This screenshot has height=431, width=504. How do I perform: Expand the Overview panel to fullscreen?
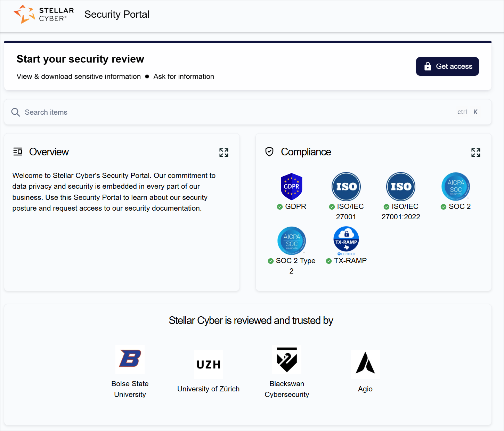coord(224,153)
